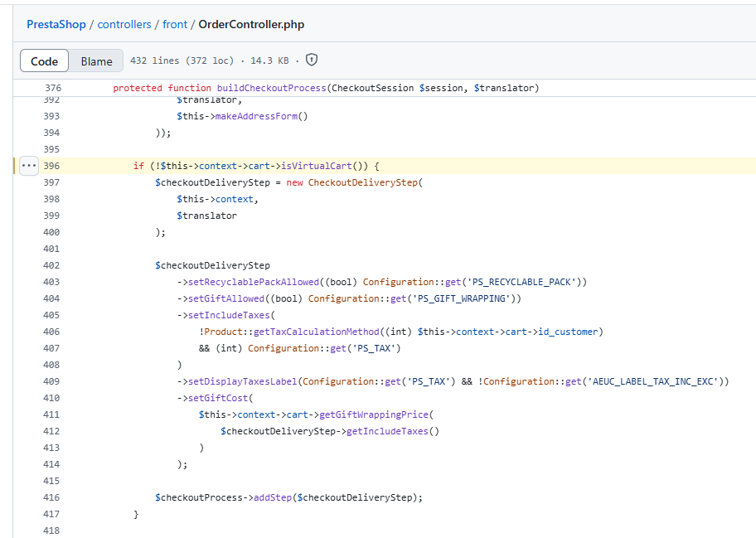Viewport: 756px width, 538px height.
Task: Click getGiftWrappingPrice on line 411
Action: 374,414
